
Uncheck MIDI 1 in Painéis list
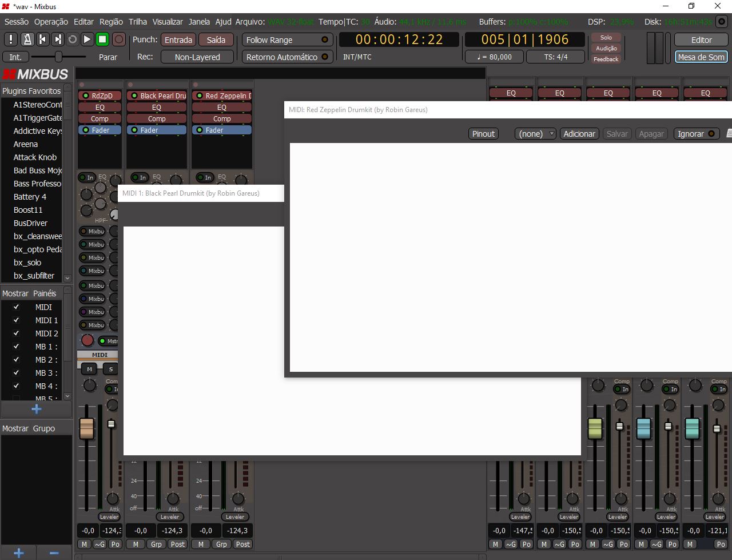pos(16,320)
